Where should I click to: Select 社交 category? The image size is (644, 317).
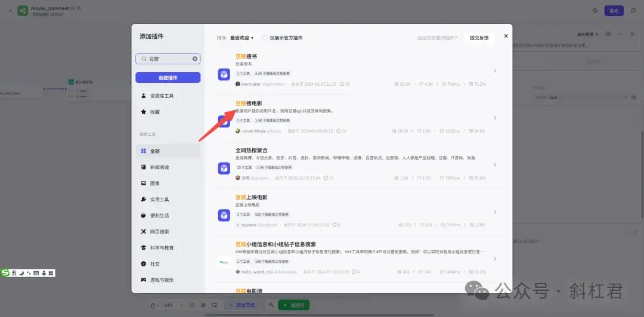click(x=168, y=263)
